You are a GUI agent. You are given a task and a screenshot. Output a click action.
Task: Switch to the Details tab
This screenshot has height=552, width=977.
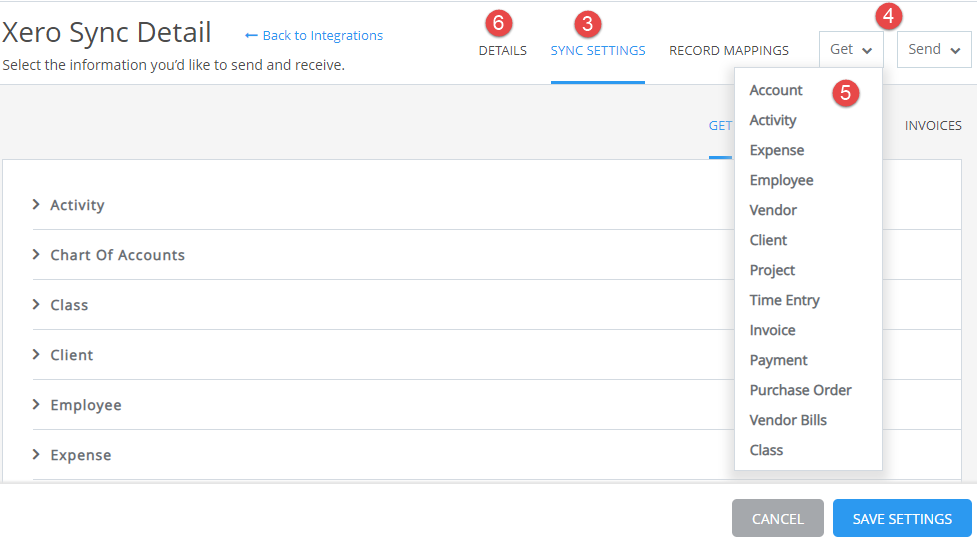click(x=503, y=50)
